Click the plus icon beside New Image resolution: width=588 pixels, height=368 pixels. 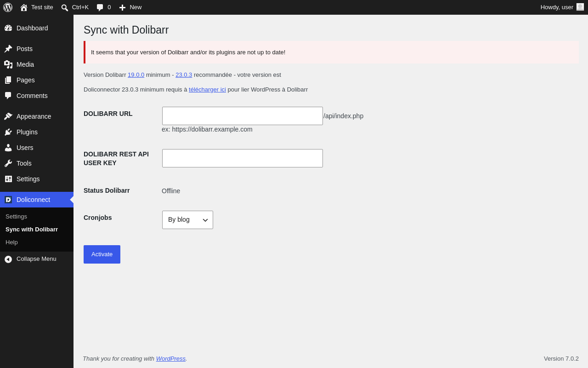coord(122,7)
